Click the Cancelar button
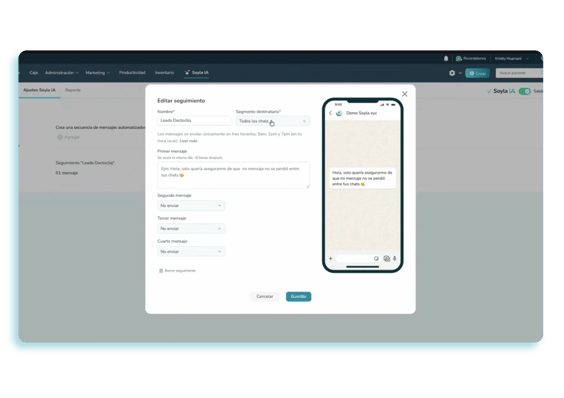The height and width of the screenshot is (398, 564). click(x=265, y=297)
